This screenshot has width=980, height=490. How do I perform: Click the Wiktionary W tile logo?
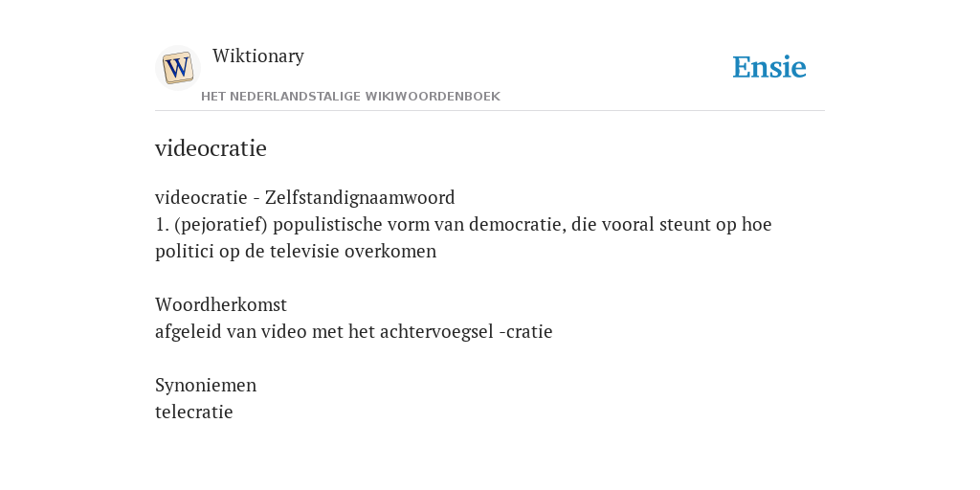[x=177, y=68]
